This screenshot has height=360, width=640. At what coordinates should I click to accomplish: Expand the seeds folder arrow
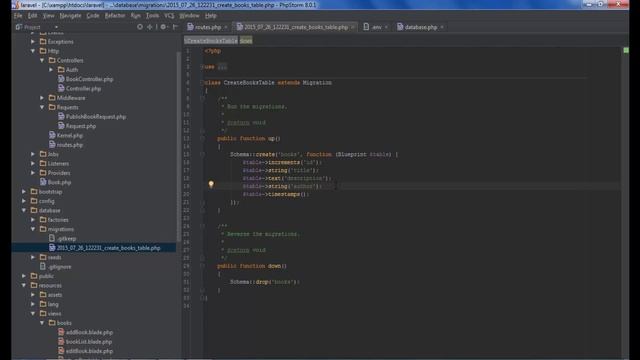coord(33,257)
